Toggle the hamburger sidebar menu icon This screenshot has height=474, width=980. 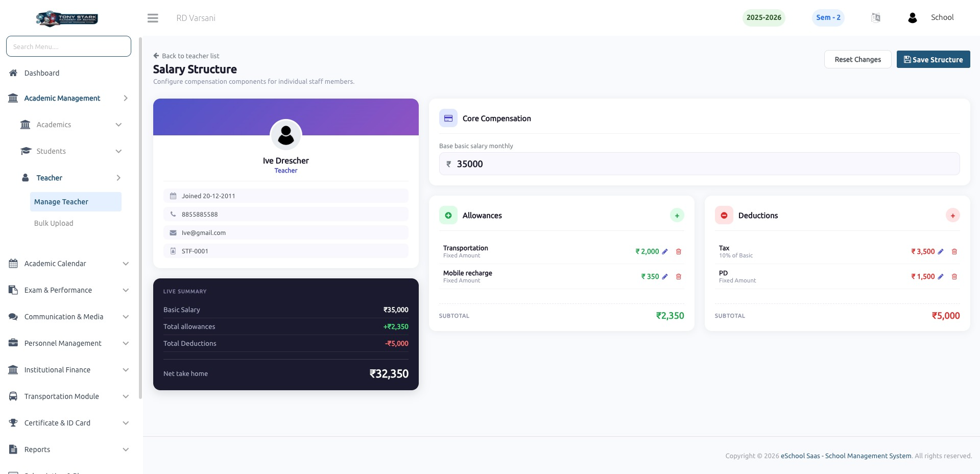click(153, 18)
